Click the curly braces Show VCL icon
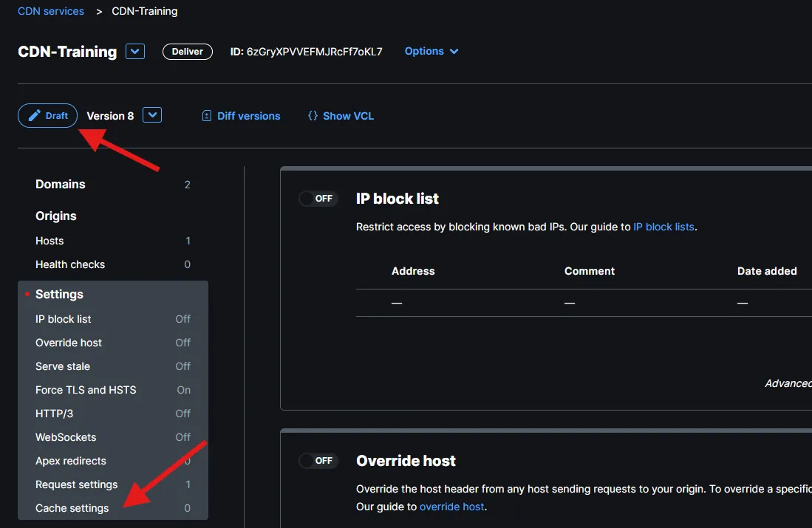This screenshot has height=528, width=812. point(313,116)
